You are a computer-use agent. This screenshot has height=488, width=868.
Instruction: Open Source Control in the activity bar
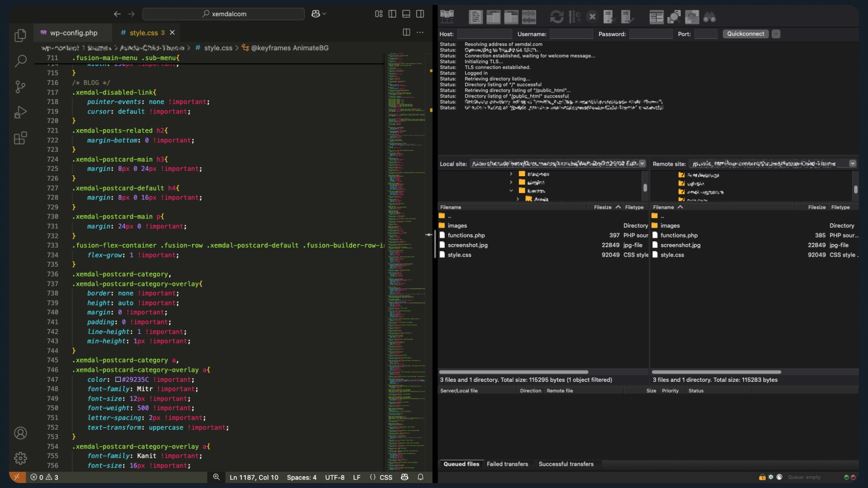[20, 87]
